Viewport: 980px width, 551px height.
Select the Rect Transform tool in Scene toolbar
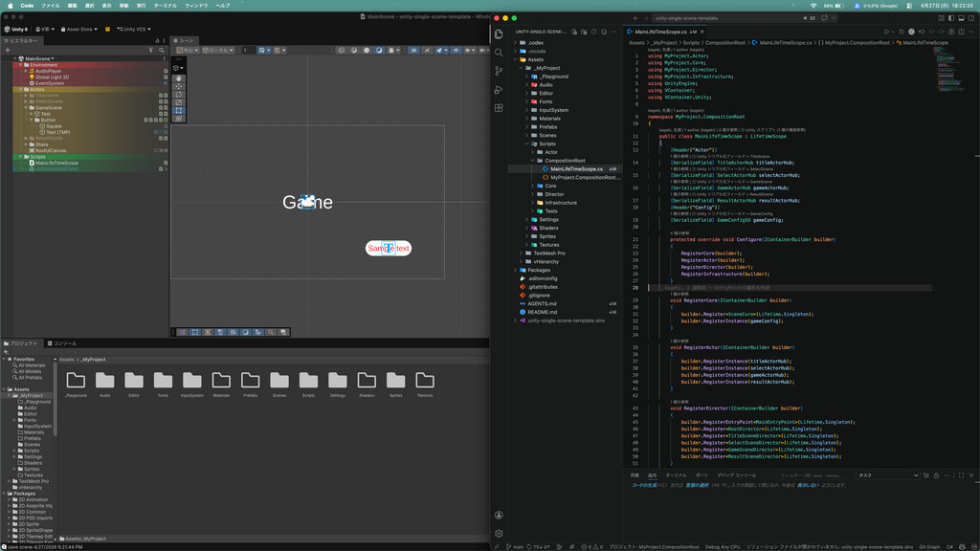pos(178,110)
